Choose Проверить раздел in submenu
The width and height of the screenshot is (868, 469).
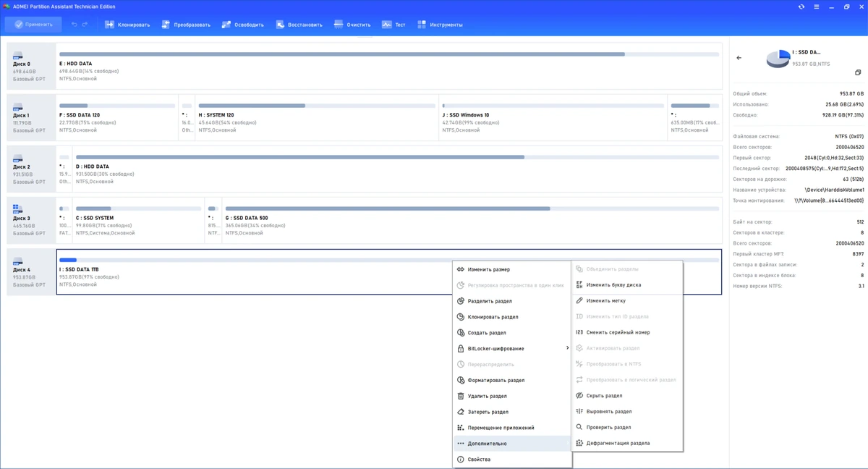[627, 427]
